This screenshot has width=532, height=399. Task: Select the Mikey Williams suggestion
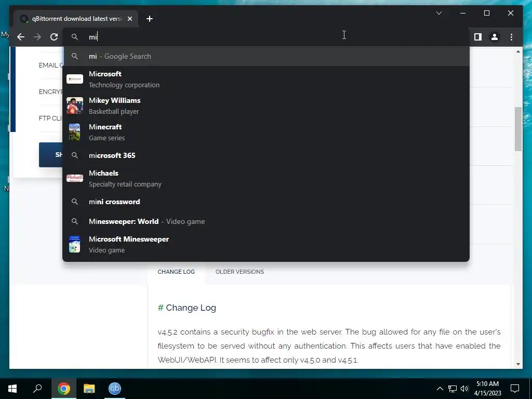pyautogui.click(x=266, y=105)
